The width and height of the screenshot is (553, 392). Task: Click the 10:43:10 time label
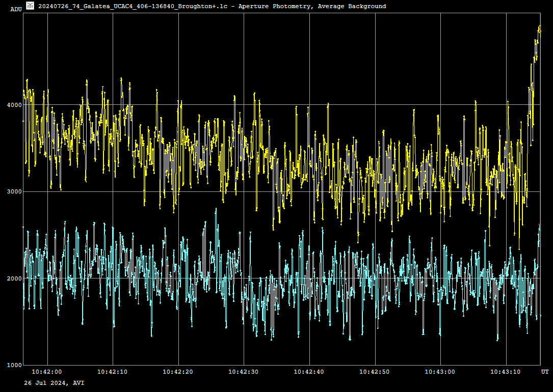[x=506, y=372]
